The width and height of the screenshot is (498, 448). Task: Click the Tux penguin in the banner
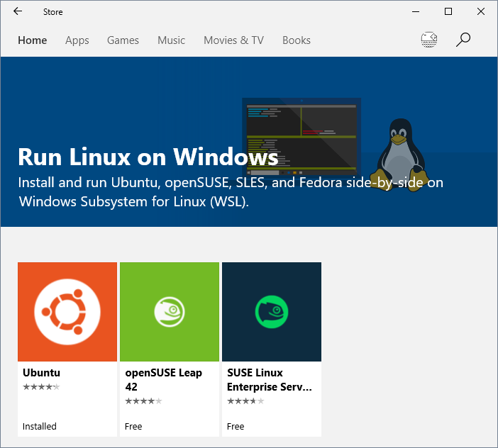pos(399,155)
